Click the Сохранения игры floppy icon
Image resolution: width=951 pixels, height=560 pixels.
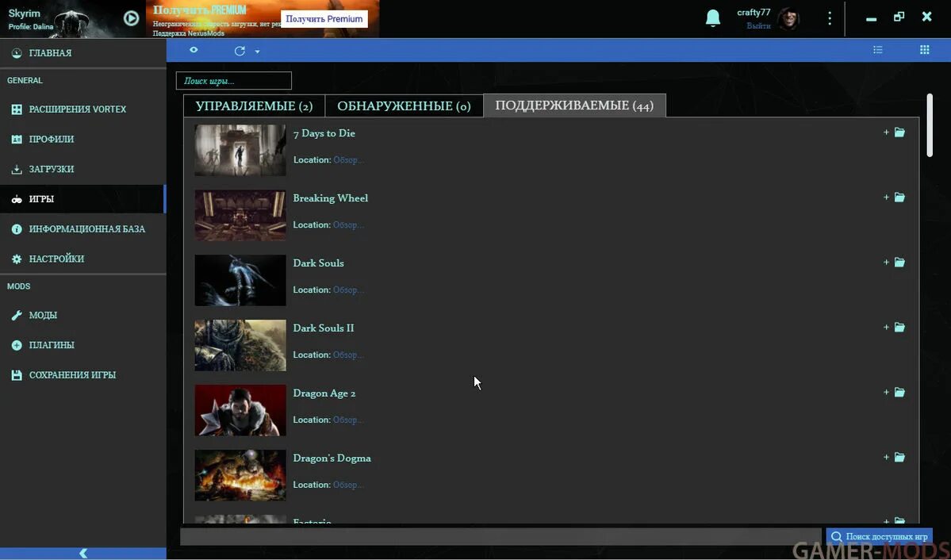pos(17,375)
